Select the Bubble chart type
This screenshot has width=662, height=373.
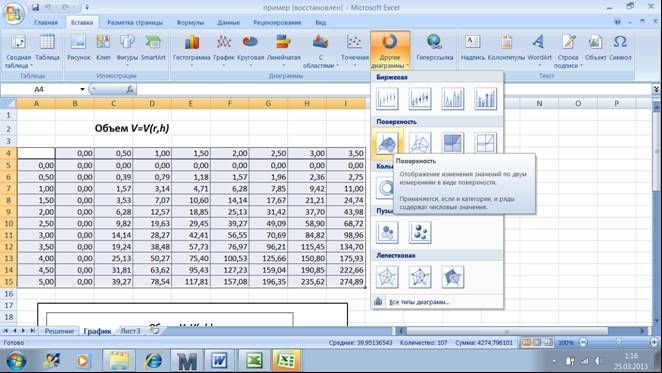[387, 232]
